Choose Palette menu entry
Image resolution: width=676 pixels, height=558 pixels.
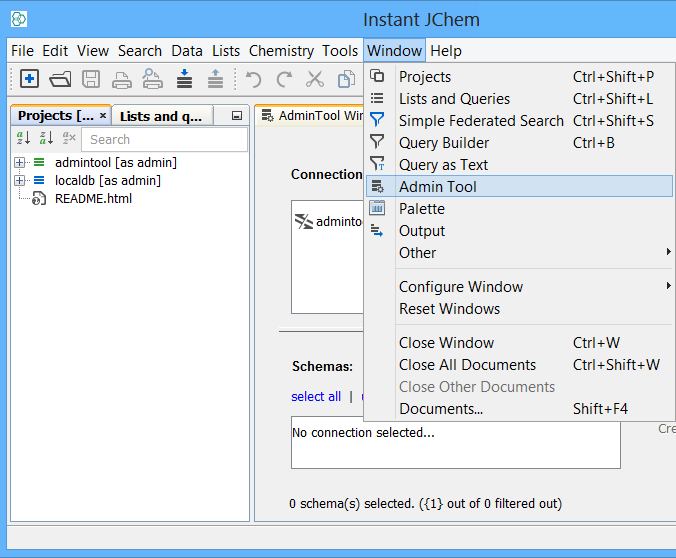pos(520,209)
